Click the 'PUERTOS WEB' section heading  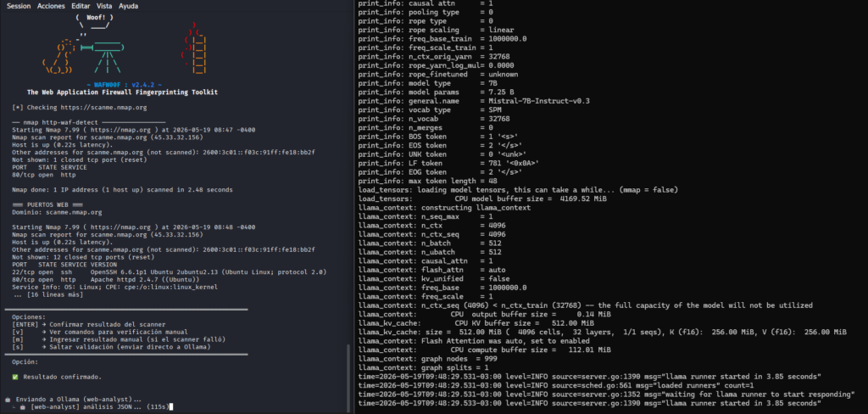[47, 204]
